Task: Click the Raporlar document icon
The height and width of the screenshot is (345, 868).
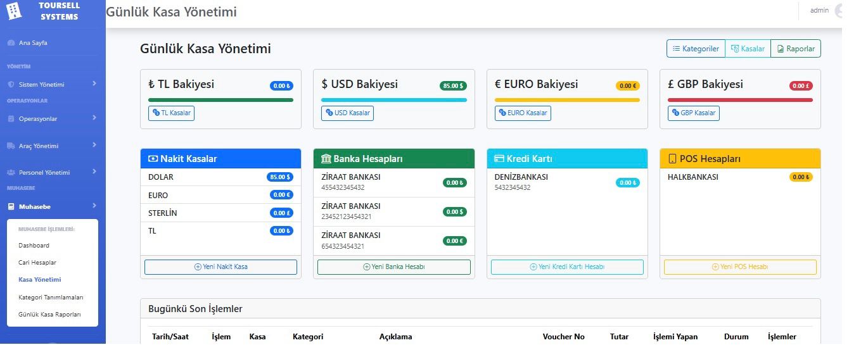Action: tap(781, 49)
